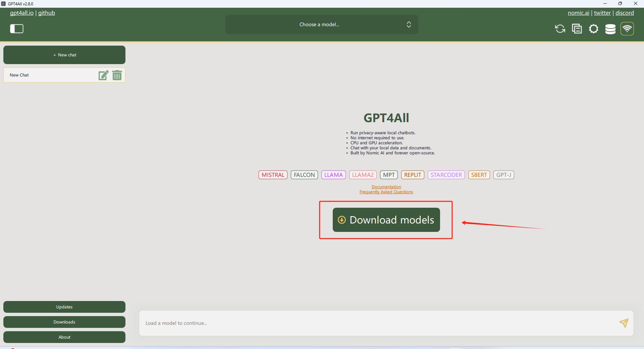
Task: Click the Download models button
Action: (x=386, y=220)
